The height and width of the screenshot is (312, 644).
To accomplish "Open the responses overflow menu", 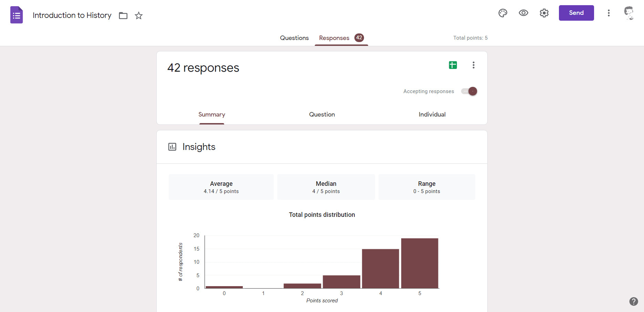I will point(474,65).
